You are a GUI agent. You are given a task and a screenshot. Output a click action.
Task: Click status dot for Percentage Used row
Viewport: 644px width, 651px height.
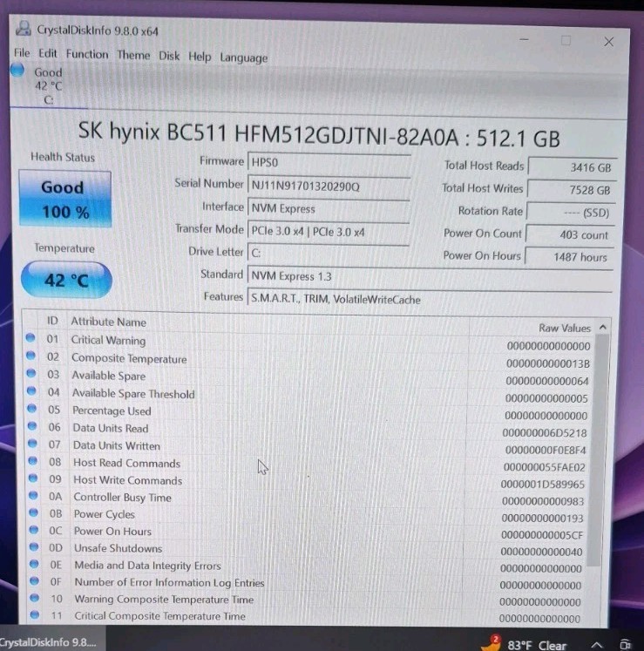click(32, 408)
